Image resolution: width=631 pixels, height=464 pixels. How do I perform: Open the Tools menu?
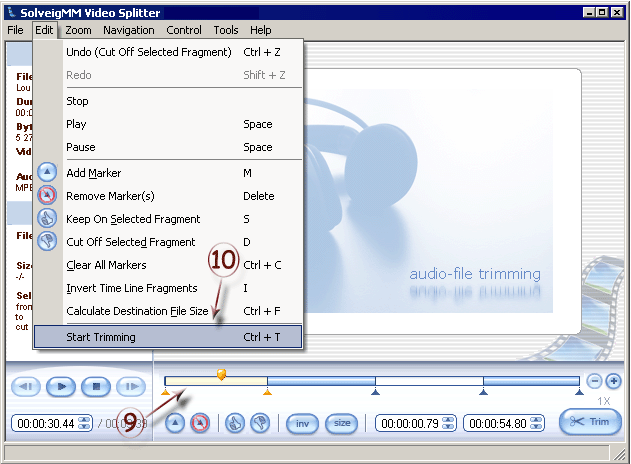226,30
